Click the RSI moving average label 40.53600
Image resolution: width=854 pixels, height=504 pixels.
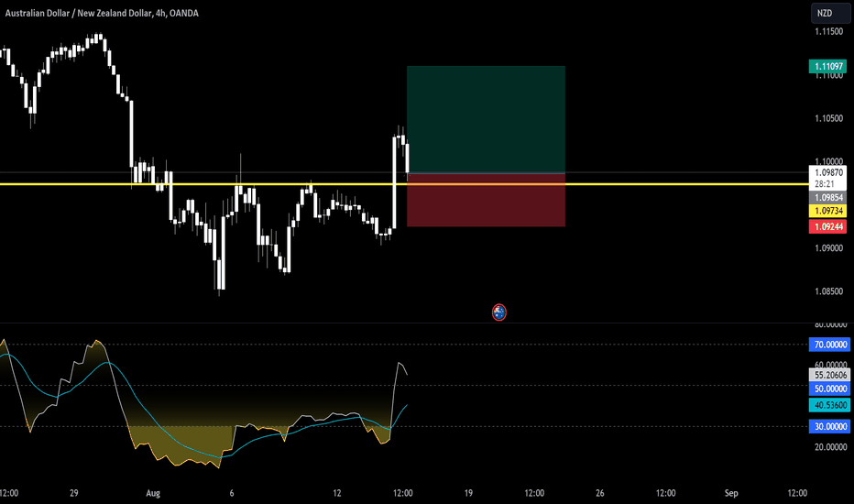pos(829,405)
